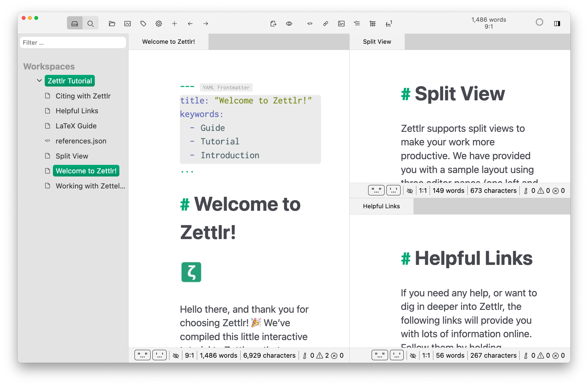Collapse the Zettlr Tutorial workspace
The width and height of the screenshot is (588, 386).
[39, 81]
